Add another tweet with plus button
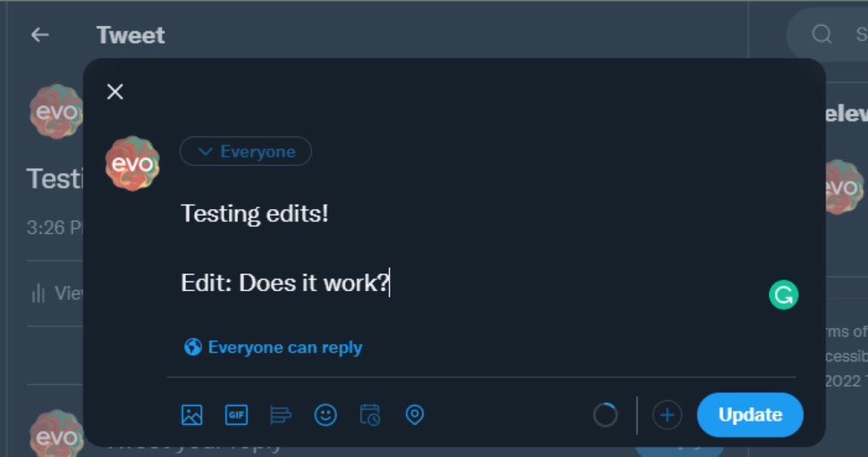The width and height of the screenshot is (868, 457). (667, 415)
